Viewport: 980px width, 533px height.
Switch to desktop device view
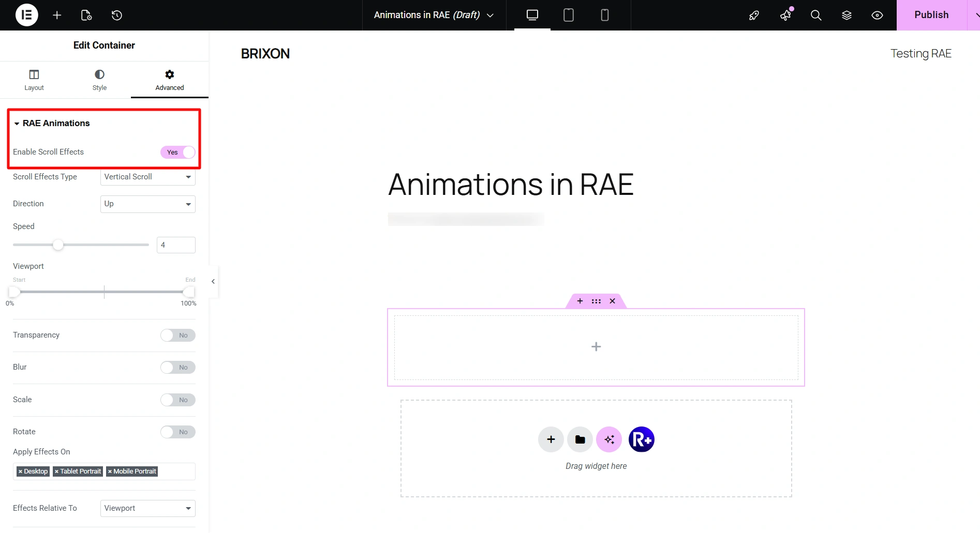point(532,15)
